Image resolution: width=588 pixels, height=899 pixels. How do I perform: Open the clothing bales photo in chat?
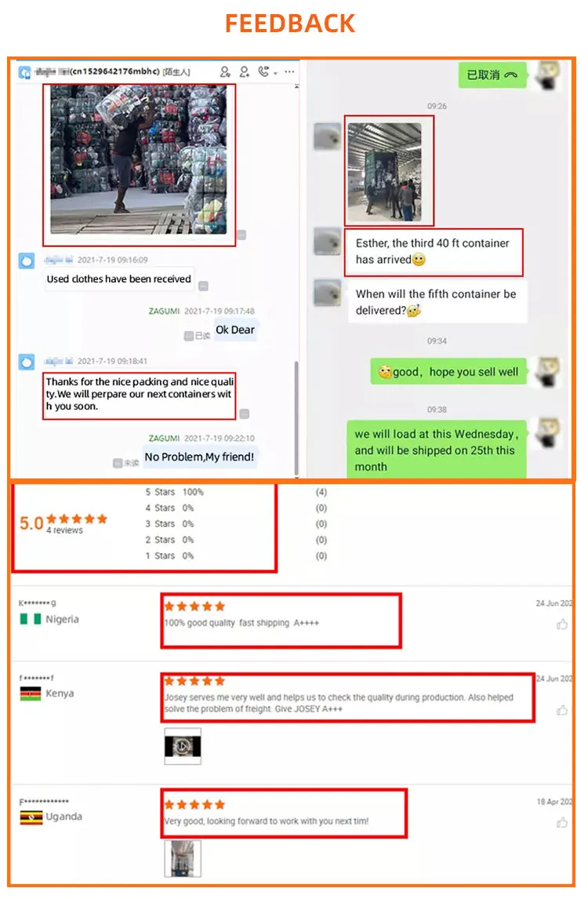pos(139,159)
